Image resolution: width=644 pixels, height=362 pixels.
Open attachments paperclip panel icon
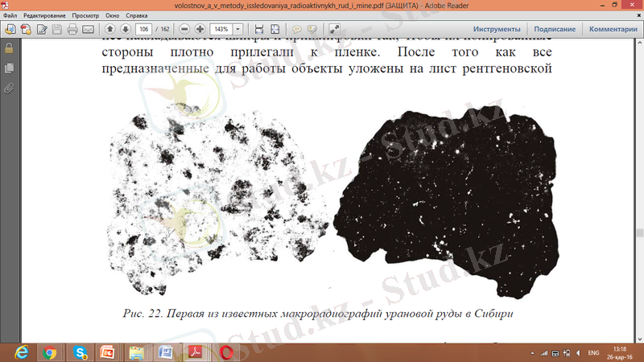pos(9,88)
